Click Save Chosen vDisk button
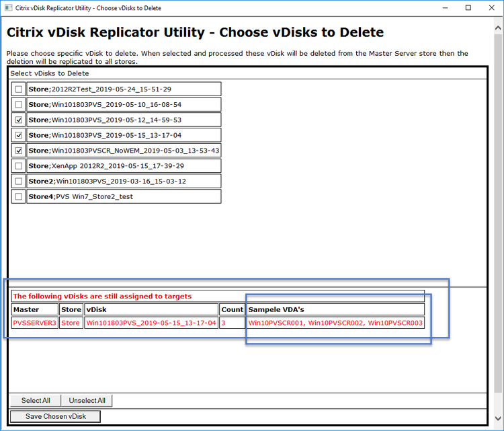The height and width of the screenshot is (431, 504). click(55, 416)
